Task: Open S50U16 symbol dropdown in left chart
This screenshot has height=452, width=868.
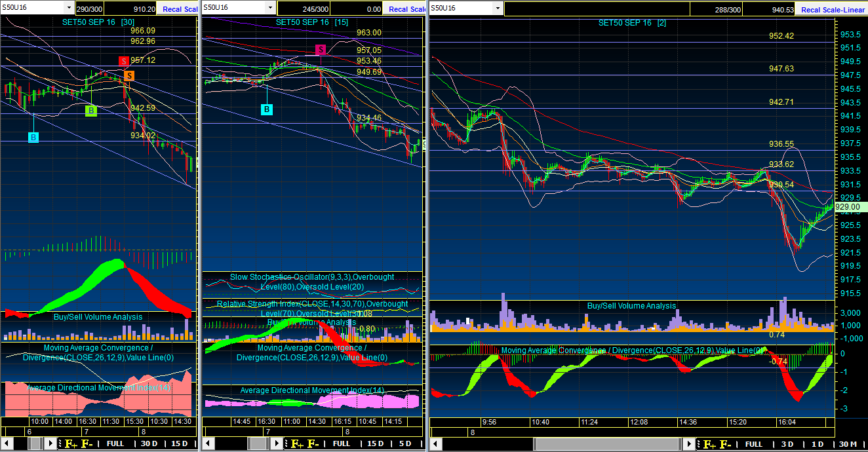Action: 69,9
